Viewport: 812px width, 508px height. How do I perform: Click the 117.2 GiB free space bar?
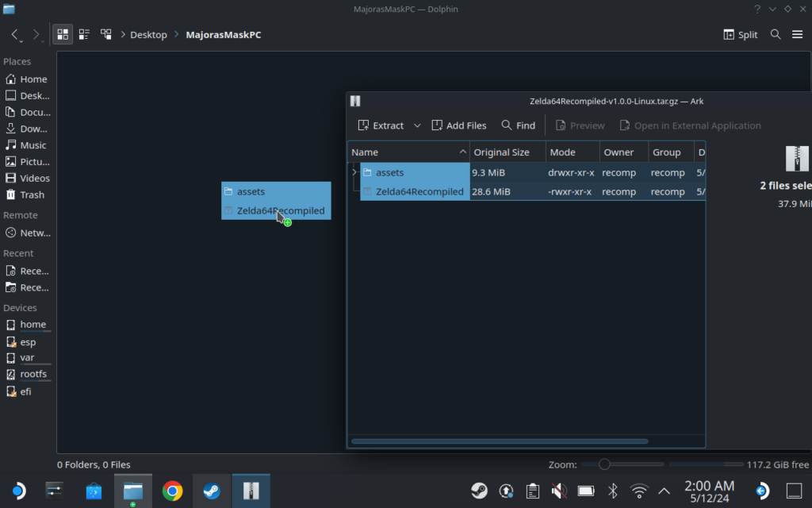pos(707,464)
